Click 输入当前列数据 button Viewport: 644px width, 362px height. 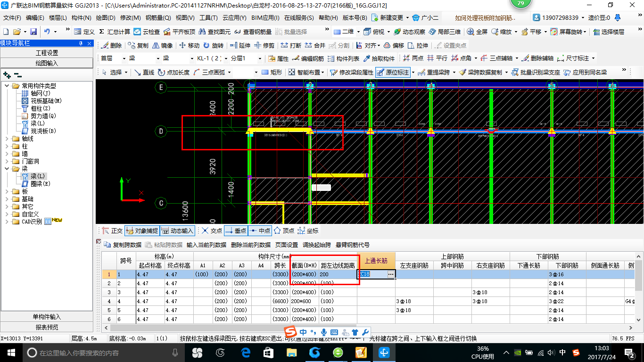coord(206,245)
